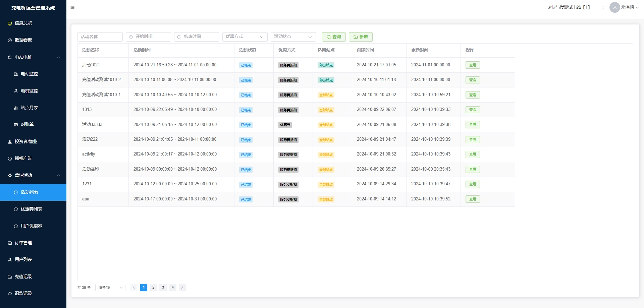The height and width of the screenshot is (308, 644).
Task: Click 查看 for 活动33333 row
Action: pos(473,125)
